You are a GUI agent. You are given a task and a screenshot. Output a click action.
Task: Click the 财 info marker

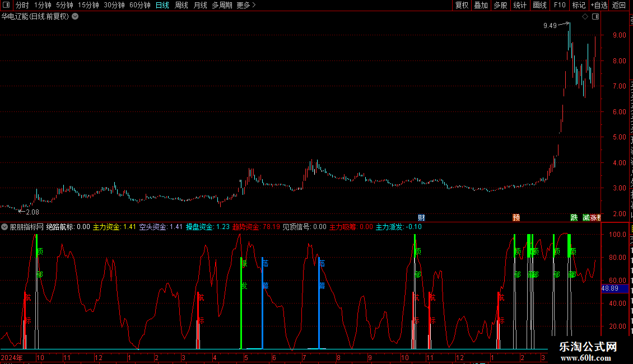[421, 217]
